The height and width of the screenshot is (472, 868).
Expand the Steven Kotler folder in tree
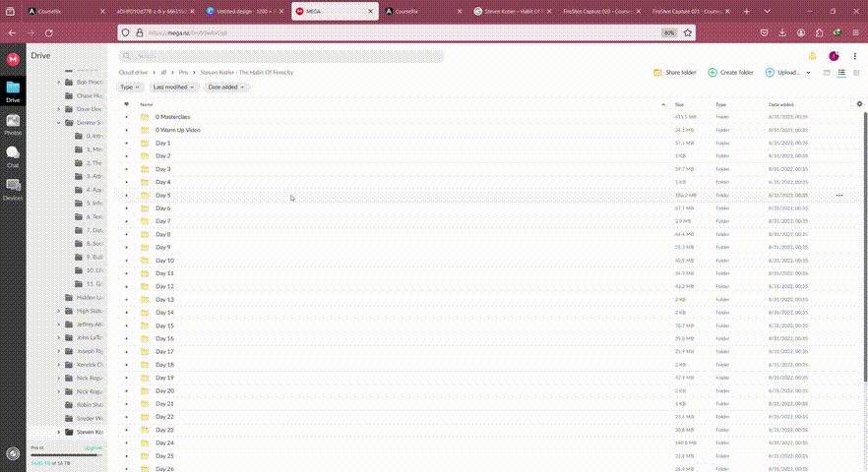click(x=59, y=432)
